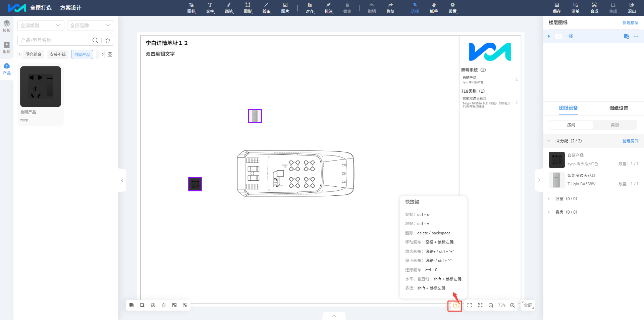Open the 全部类别 category dropdown

tap(41, 26)
